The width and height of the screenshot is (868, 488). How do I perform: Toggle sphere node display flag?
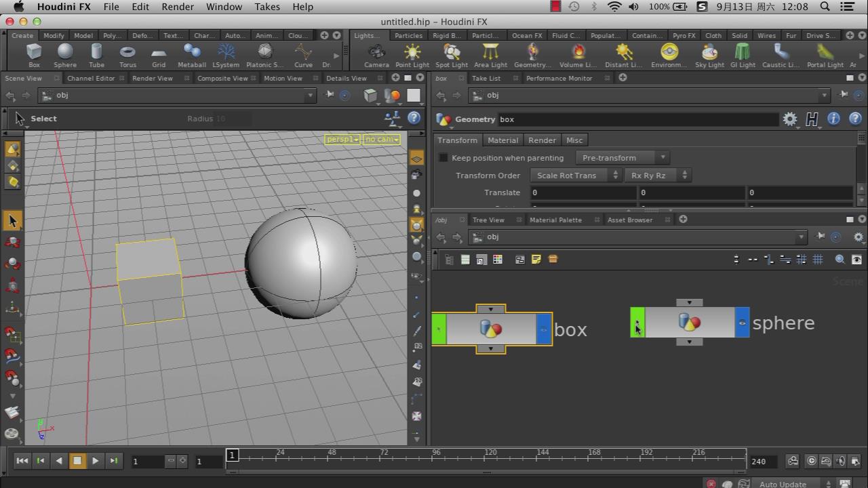click(x=742, y=323)
